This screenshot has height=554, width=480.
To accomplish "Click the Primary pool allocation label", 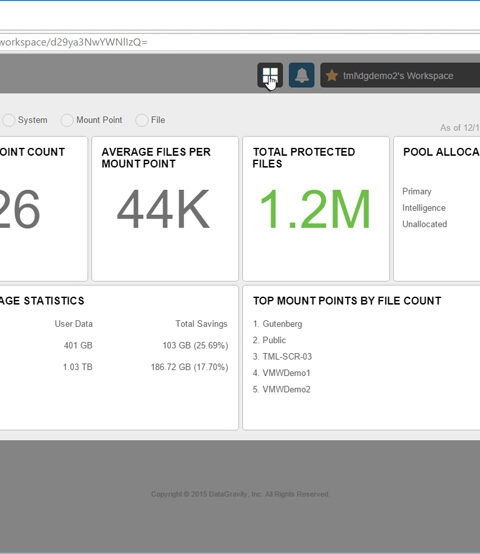I will [417, 191].
